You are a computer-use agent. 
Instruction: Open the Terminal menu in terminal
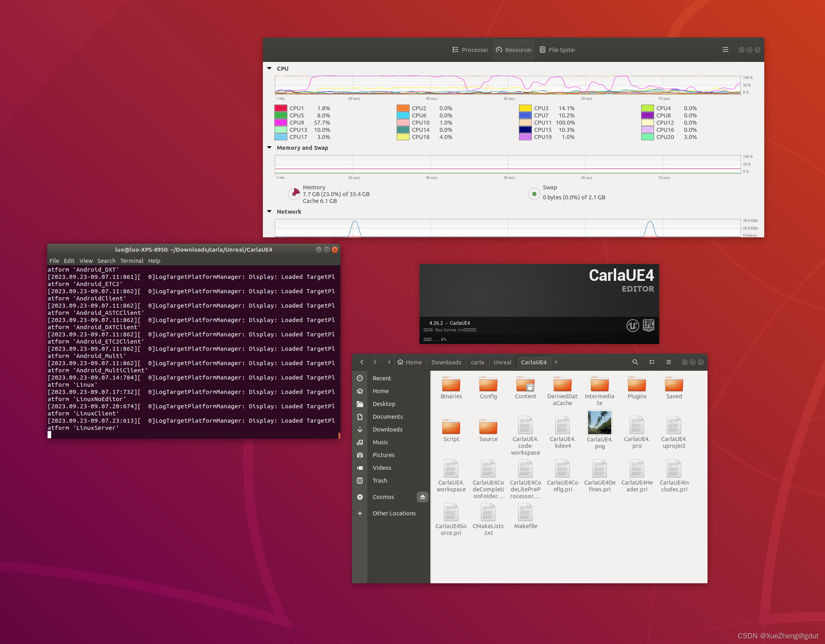[132, 260]
